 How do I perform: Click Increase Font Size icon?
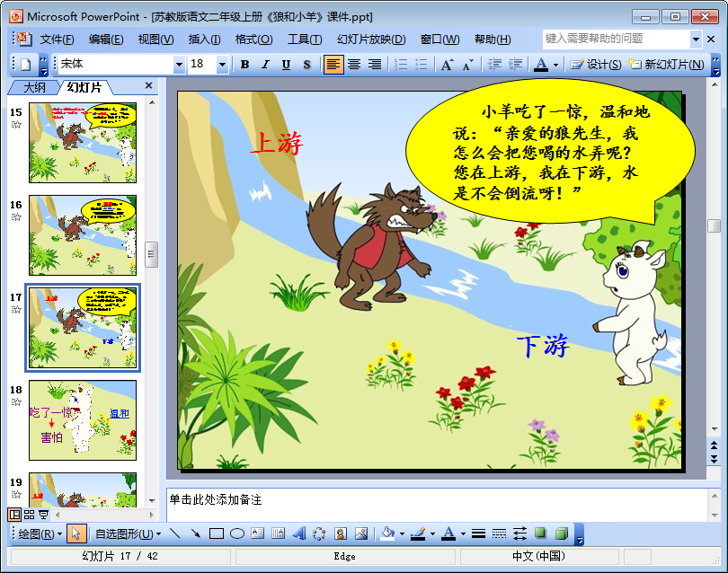click(x=447, y=65)
